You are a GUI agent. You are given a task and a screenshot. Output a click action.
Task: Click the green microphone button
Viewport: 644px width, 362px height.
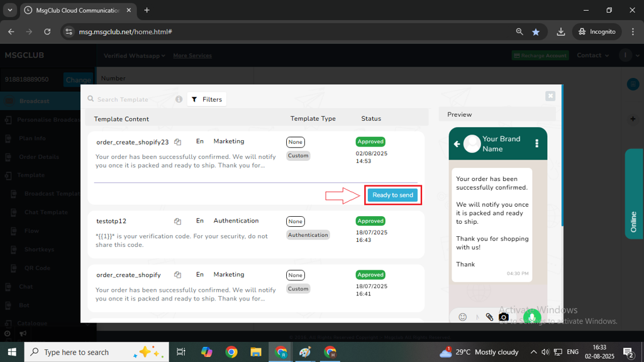pos(532,317)
